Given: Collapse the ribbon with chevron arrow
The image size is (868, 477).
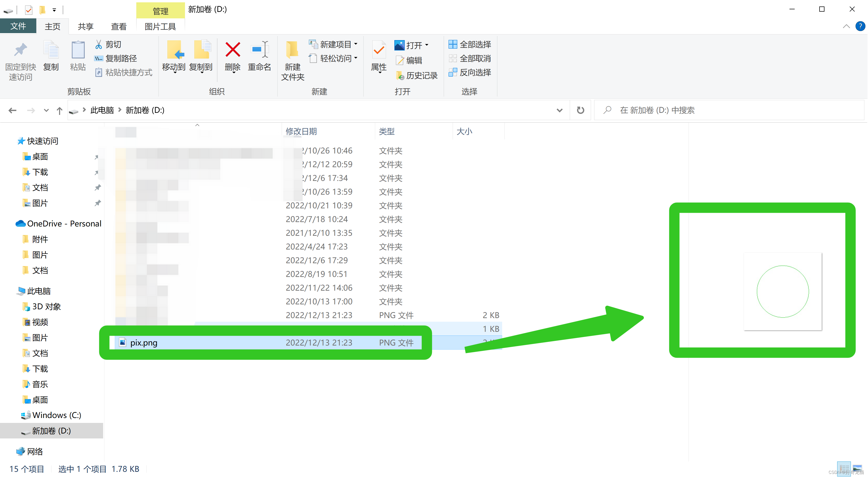Looking at the screenshot, I should coord(846,26).
